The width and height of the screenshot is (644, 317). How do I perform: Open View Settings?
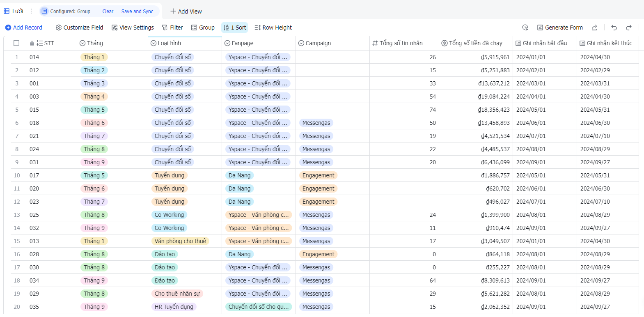[133, 28]
